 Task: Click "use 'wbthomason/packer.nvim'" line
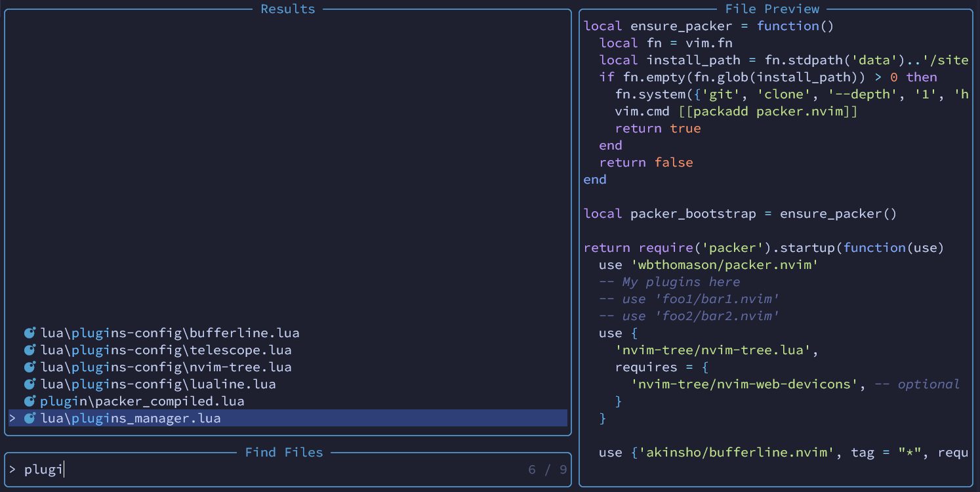tap(709, 265)
